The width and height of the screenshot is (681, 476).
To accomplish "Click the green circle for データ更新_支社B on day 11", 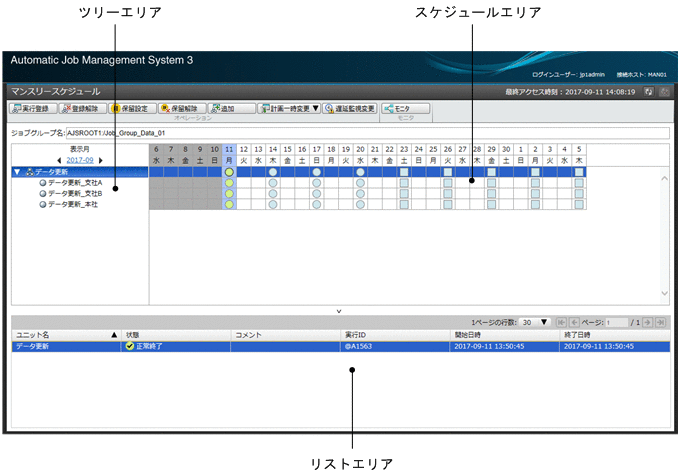I will [x=229, y=194].
